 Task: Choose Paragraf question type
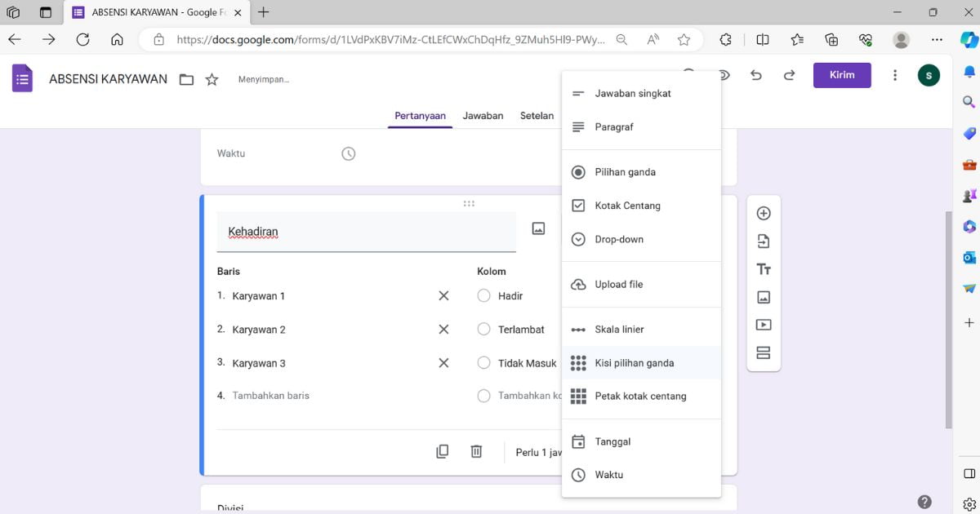pyautogui.click(x=641, y=127)
